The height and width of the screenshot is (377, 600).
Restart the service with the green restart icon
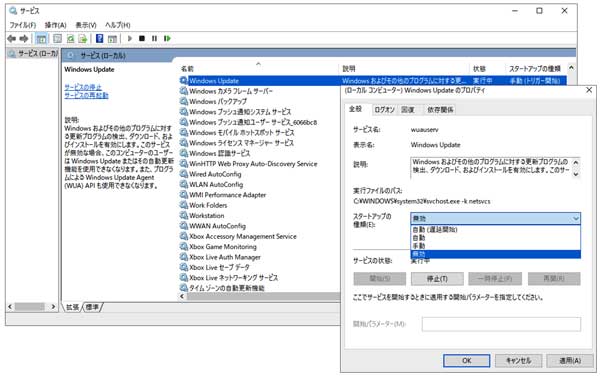point(167,38)
